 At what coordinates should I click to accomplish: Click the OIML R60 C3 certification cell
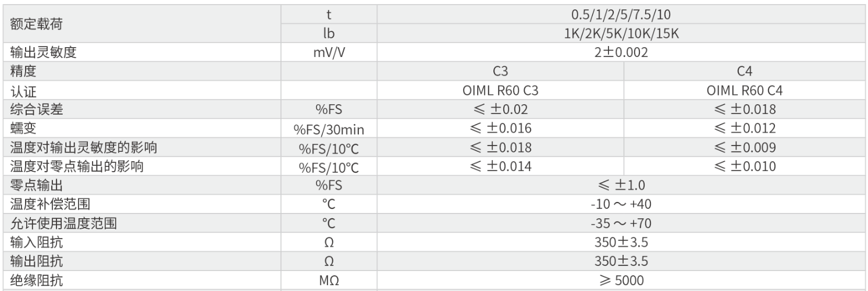click(x=500, y=91)
